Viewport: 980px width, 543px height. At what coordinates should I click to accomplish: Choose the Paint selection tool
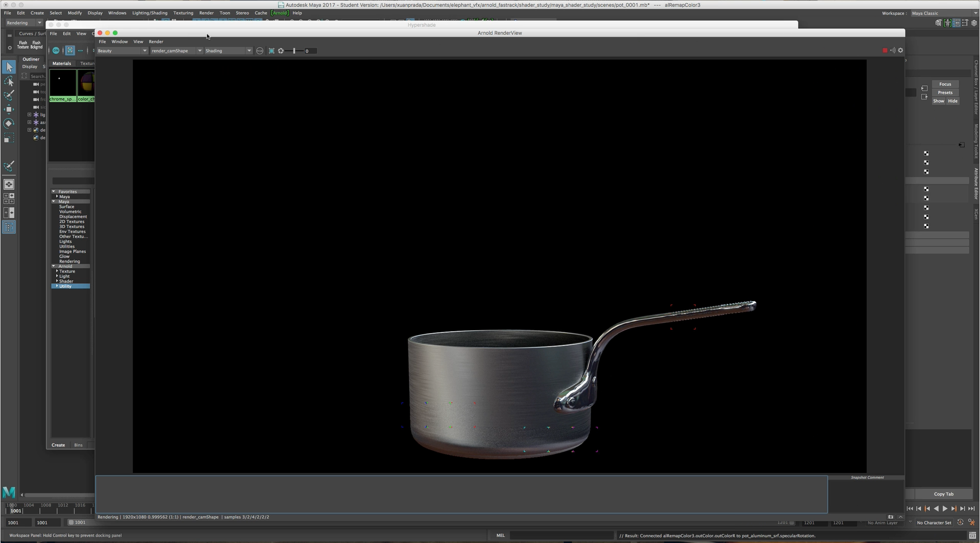9,95
